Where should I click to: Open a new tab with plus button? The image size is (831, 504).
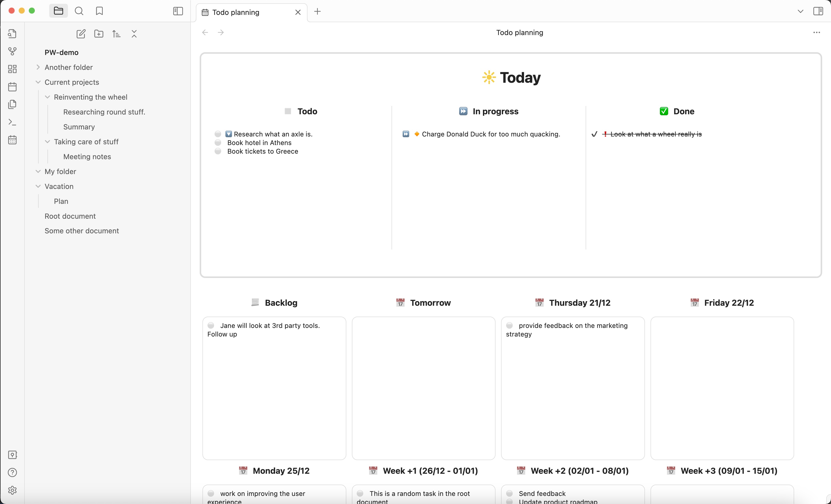pos(317,11)
